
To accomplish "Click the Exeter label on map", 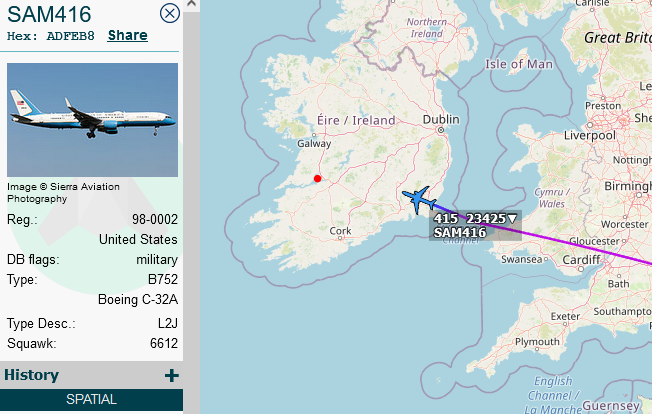I will pos(565,317).
